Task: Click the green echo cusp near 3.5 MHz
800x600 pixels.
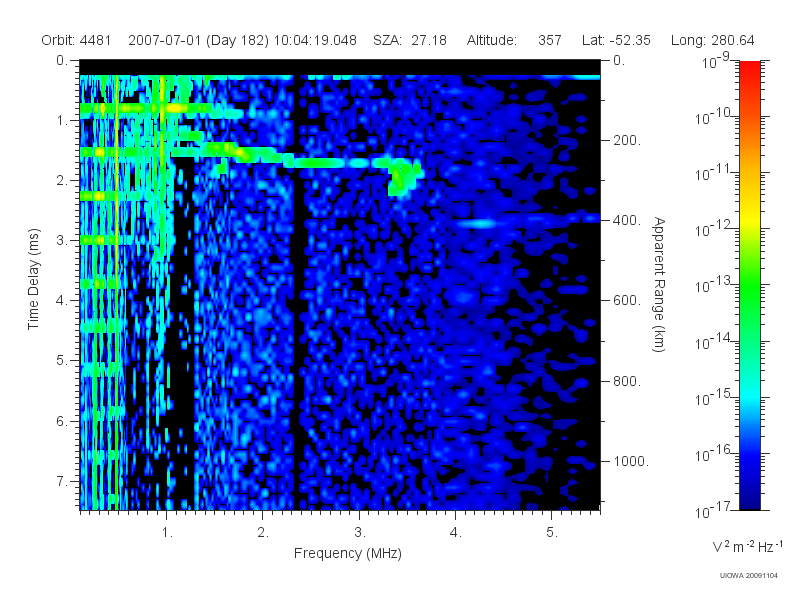Action: click(404, 177)
